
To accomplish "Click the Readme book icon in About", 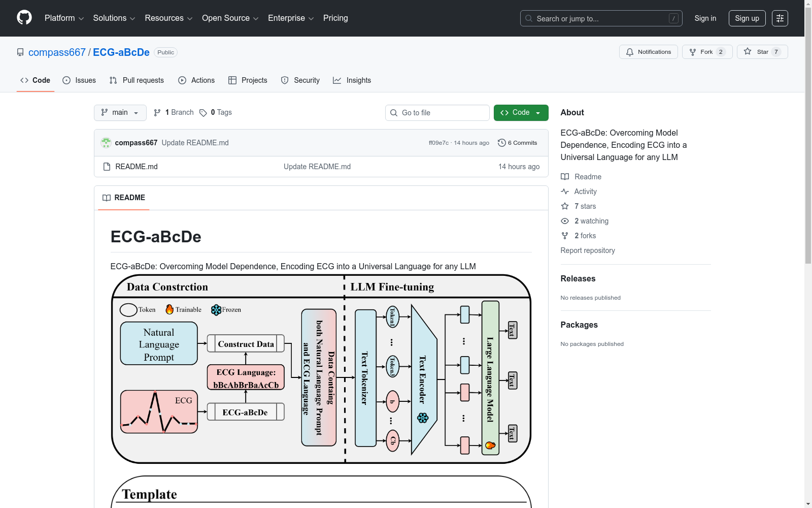I will tap(565, 177).
